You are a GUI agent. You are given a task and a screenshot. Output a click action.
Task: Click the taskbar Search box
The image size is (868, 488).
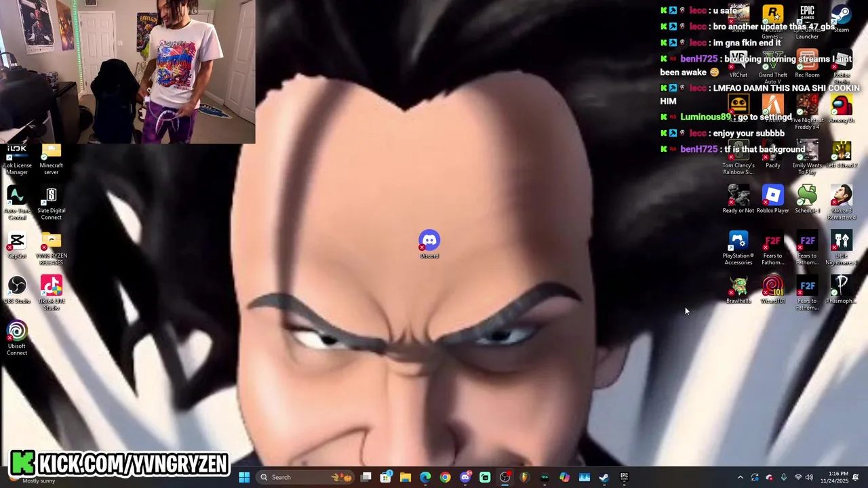pos(307,477)
